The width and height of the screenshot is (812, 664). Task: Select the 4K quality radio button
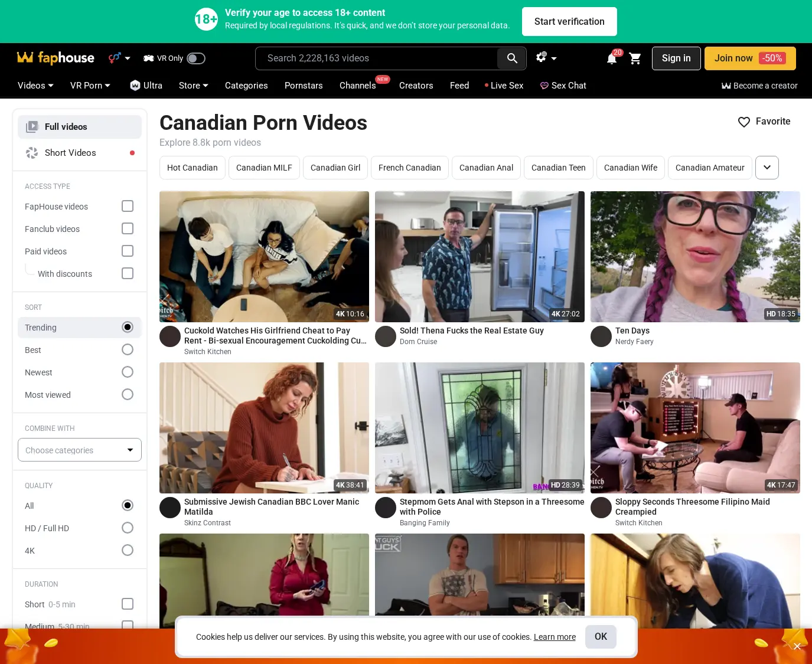[128, 550]
